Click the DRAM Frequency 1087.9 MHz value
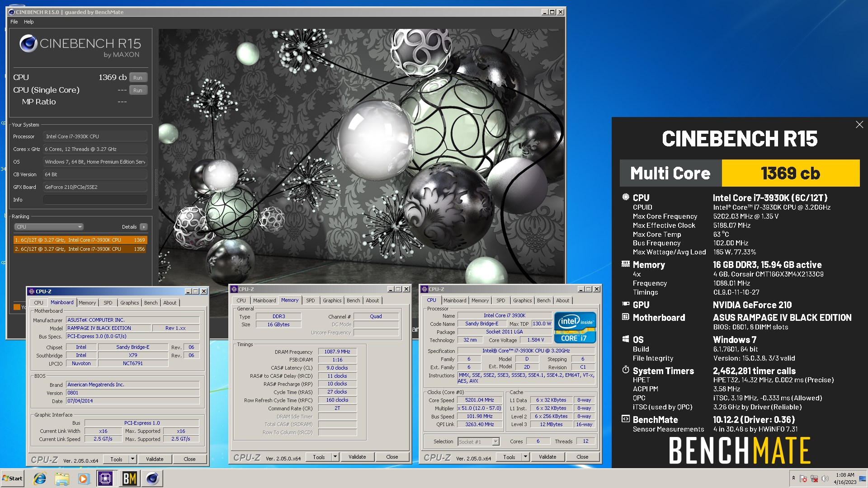This screenshot has width=868, height=488. (x=337, y=352)
